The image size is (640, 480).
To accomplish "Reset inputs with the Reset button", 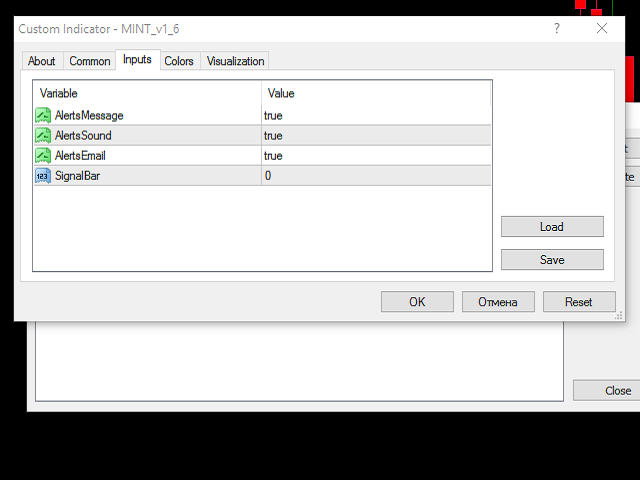I will [579, 302].
